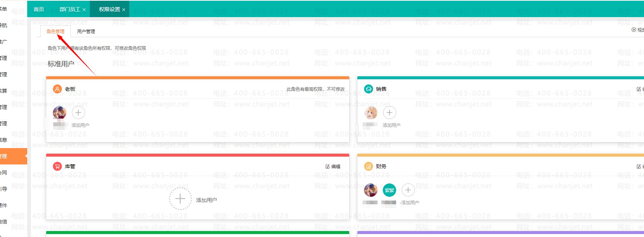Open the 首页 tab
Screen dimensions: 644x237
(39, 9)
